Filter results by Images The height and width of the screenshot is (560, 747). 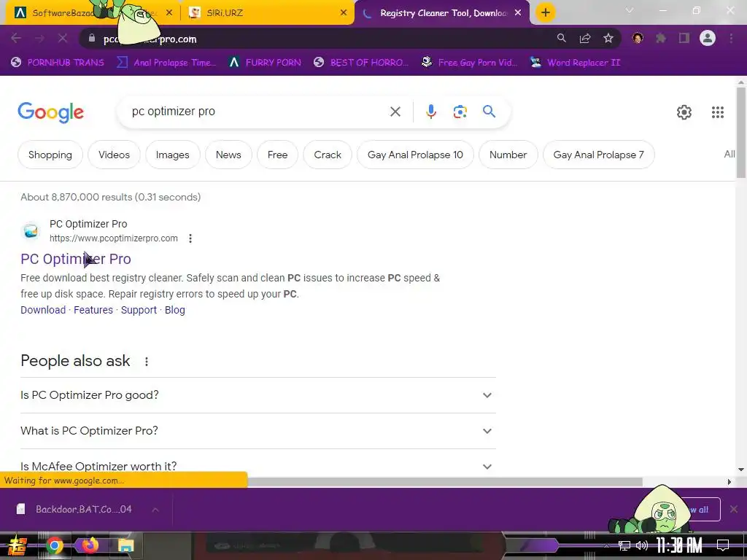pyautogui.click(x=172, y=155)
